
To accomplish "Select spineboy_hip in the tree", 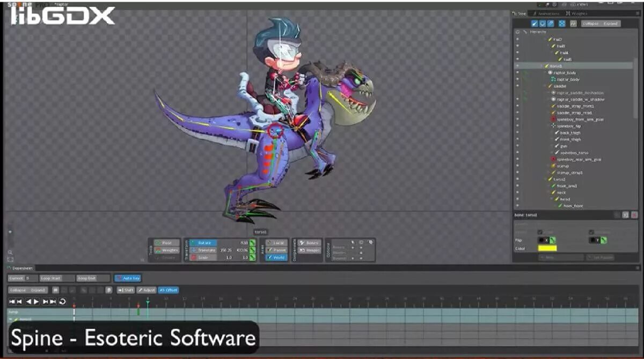I will coord(569,126).
